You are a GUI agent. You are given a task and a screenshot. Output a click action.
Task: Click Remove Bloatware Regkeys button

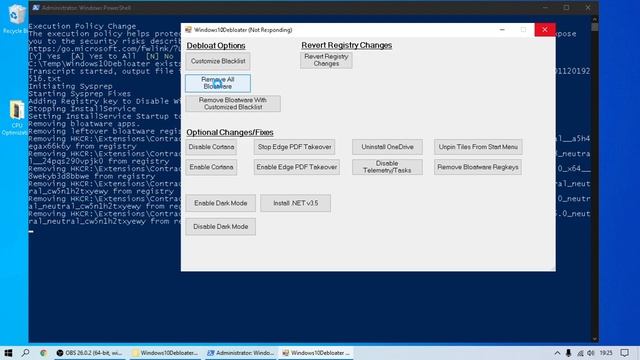478,167
